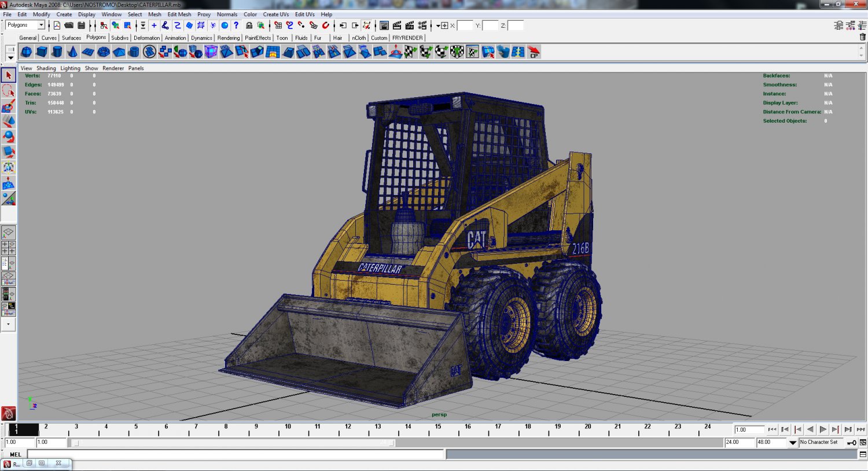The height and width of the screenshot is (471, 868).
Task: Create a polygon cube from the shelf
Action: tap(42, 52)
